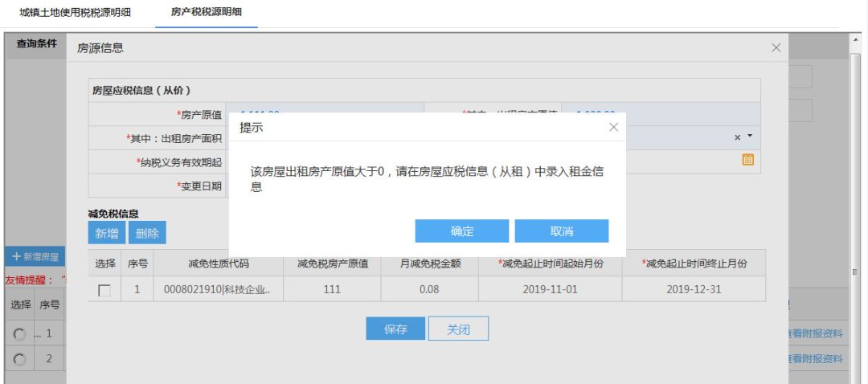Open the calendar date picker icon
This screenshot has width=868, height=384.
point(748,159)
